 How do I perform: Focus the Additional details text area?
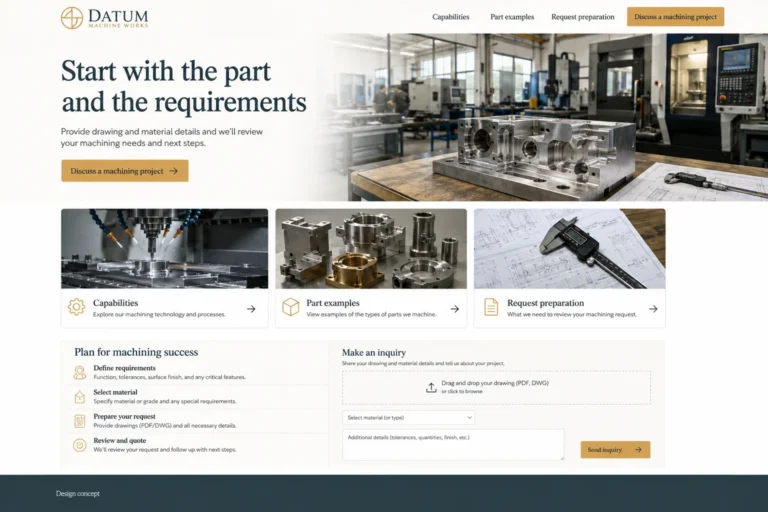point(453,444)
